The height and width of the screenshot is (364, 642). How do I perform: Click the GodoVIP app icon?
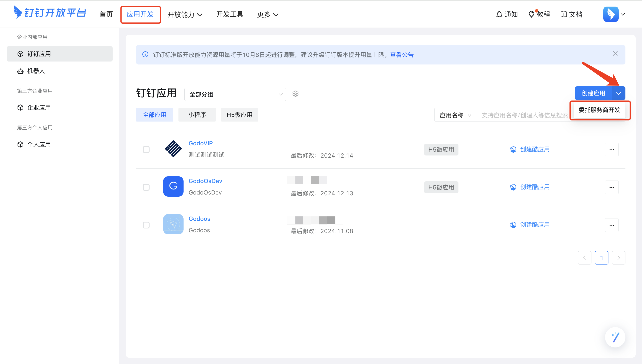coord(173,149)
